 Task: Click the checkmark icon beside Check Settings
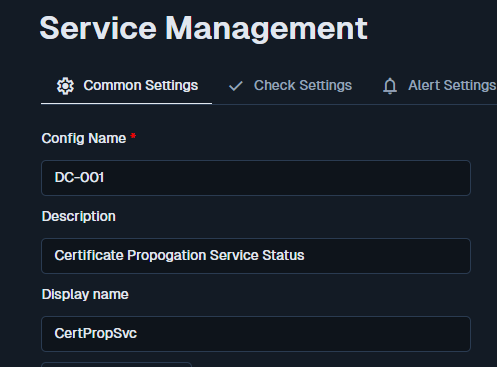(x=236, y=86)
